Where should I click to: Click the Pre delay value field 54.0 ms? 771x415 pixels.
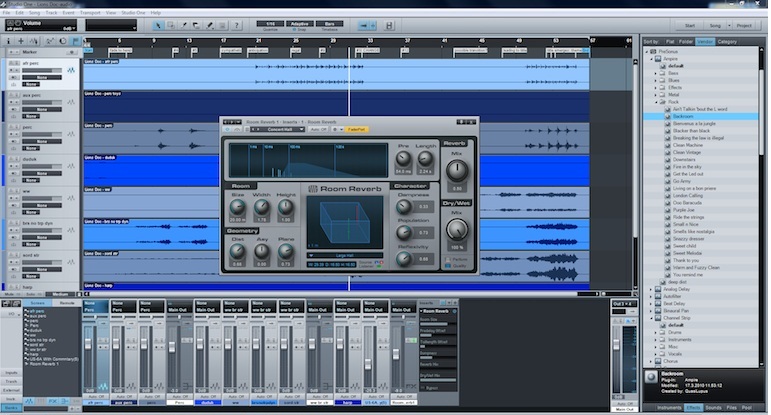[403, 171]
